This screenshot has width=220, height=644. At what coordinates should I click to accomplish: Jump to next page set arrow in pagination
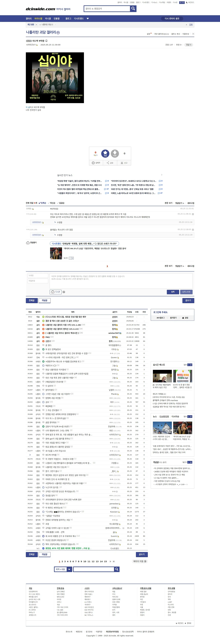click(x=110, y=561)
